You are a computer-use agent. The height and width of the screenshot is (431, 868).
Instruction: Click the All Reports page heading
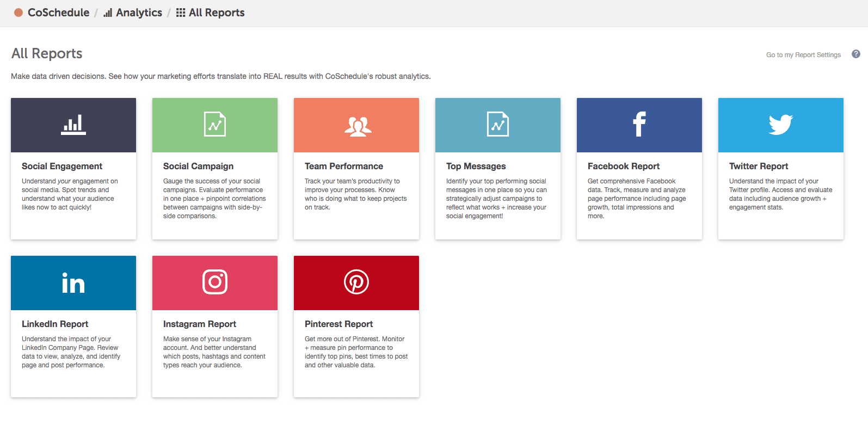point(47,53)
